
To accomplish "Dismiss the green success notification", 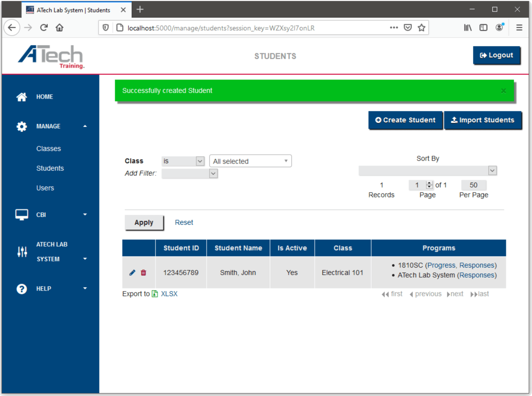I will (x=503, y=91).
